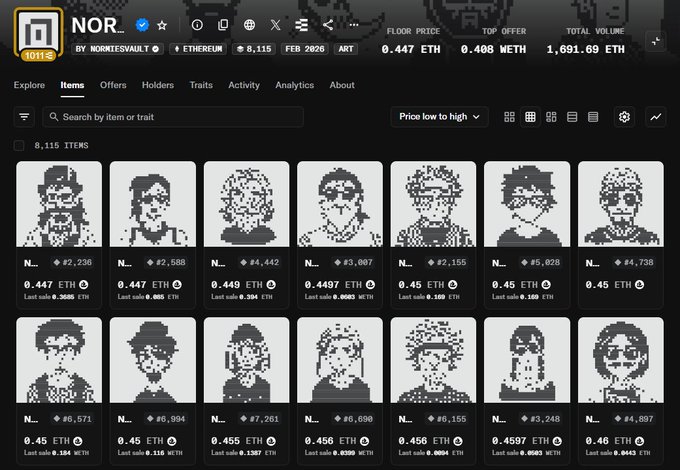Open the thumbnail of item #2,588
This screenshot has width=680, height=470.
(153, 204)
